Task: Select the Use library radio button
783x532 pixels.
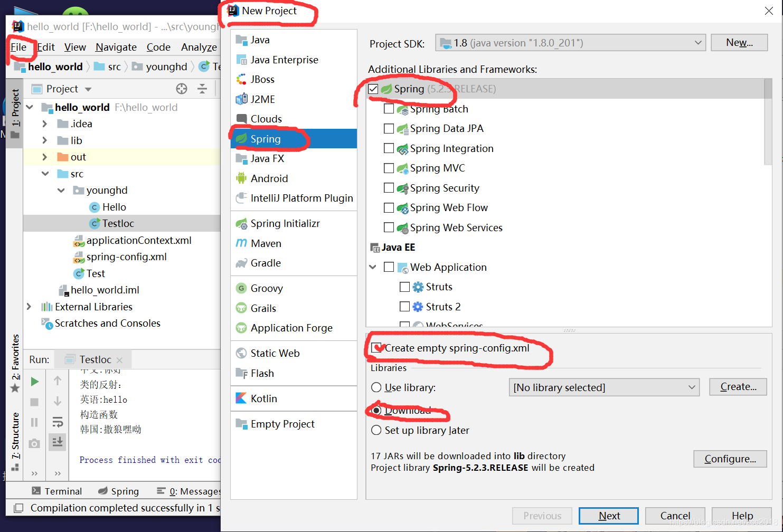Action: (x=376, y=387)
